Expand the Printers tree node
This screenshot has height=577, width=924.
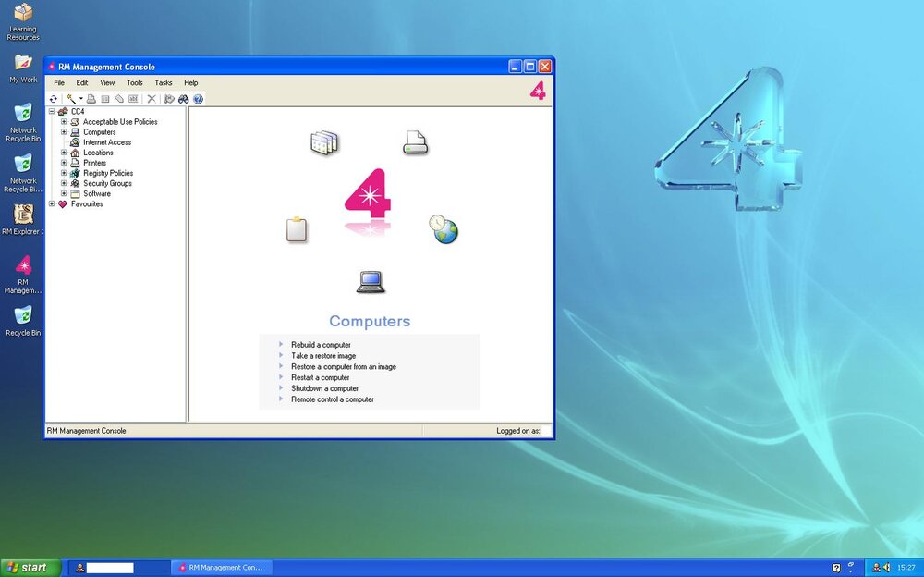point(64,163)
